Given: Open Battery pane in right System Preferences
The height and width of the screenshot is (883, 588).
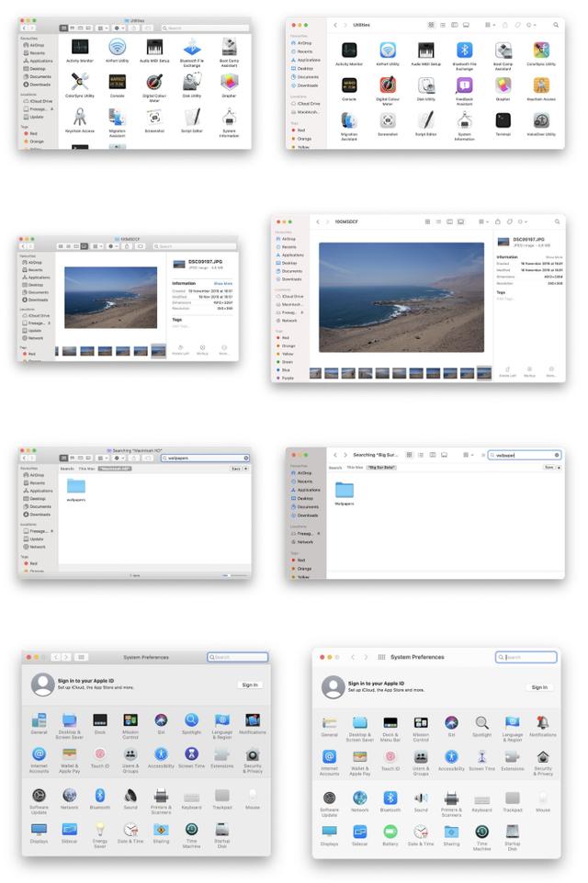Looking at the screenshot, I should [390, 832].
